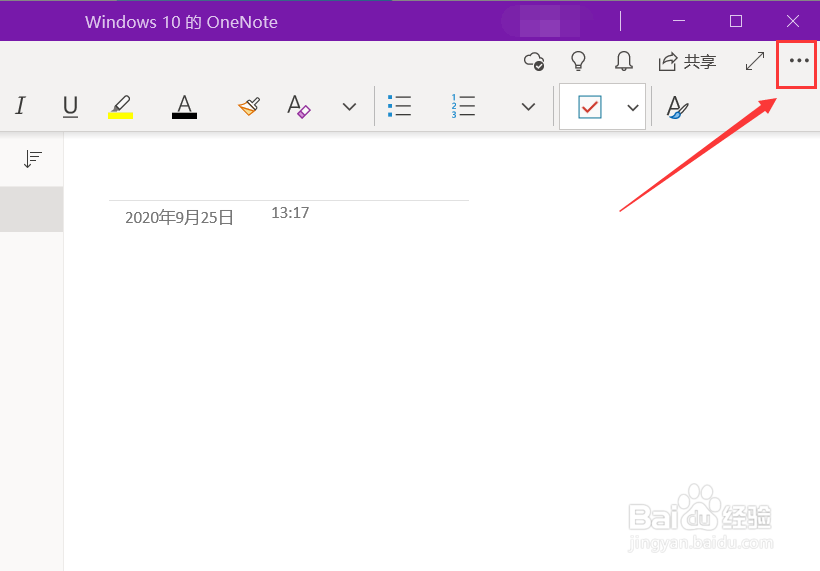The image size is (820, 571).
Task: Open the settings and more menu
Action: click(799, 61)
